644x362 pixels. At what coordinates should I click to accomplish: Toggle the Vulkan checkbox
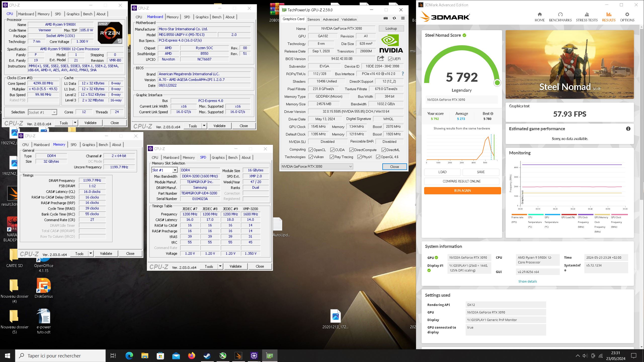pos(311,157)
